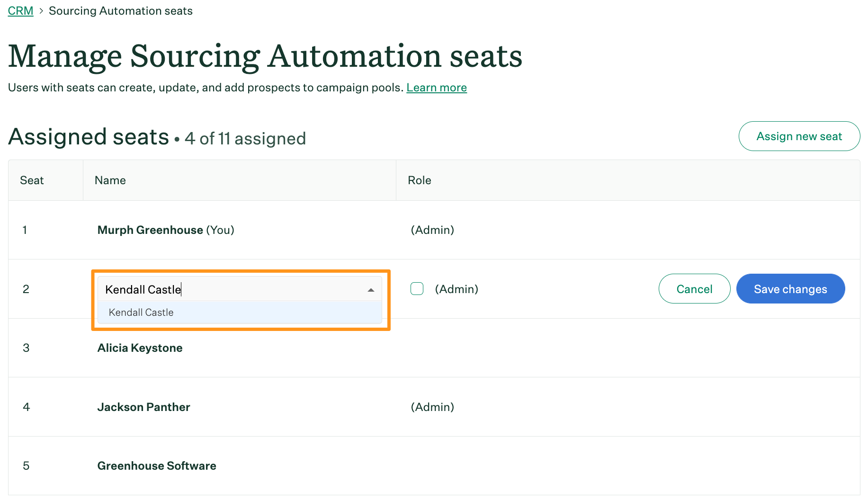Viewport: 868px width, 500px height.
Task: Select the Jackson Panther row
Action: point(143,407)
